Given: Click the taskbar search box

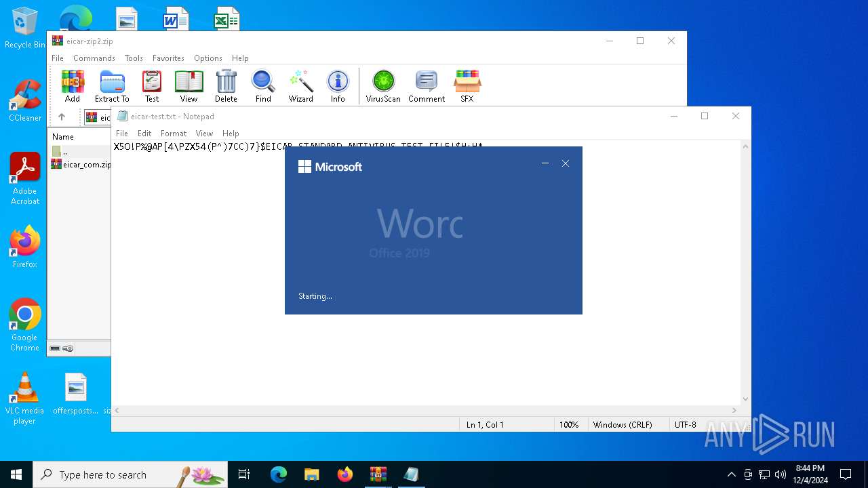Looking at the screenshot, I should coord(130,474).
